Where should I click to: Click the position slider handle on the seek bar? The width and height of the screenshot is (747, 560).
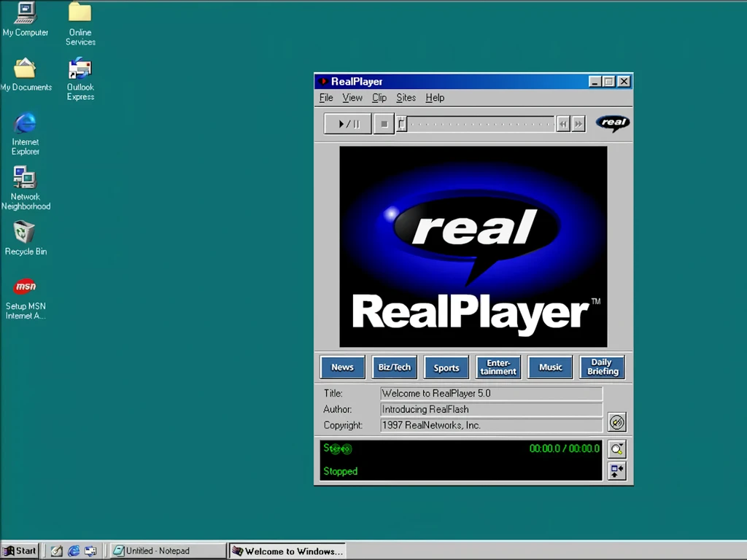point(401,124)
